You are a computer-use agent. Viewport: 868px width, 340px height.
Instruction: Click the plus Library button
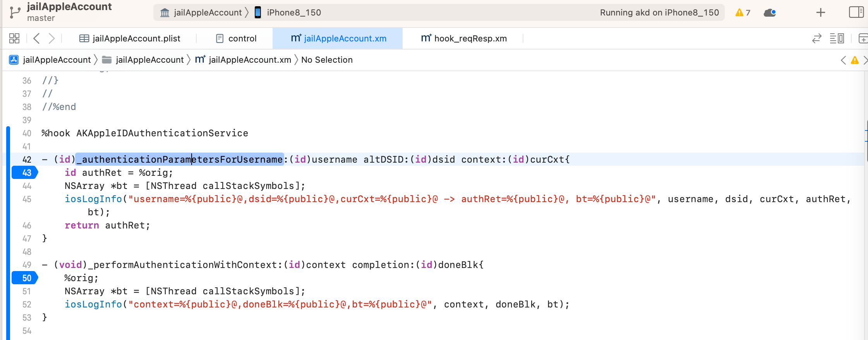821,12
